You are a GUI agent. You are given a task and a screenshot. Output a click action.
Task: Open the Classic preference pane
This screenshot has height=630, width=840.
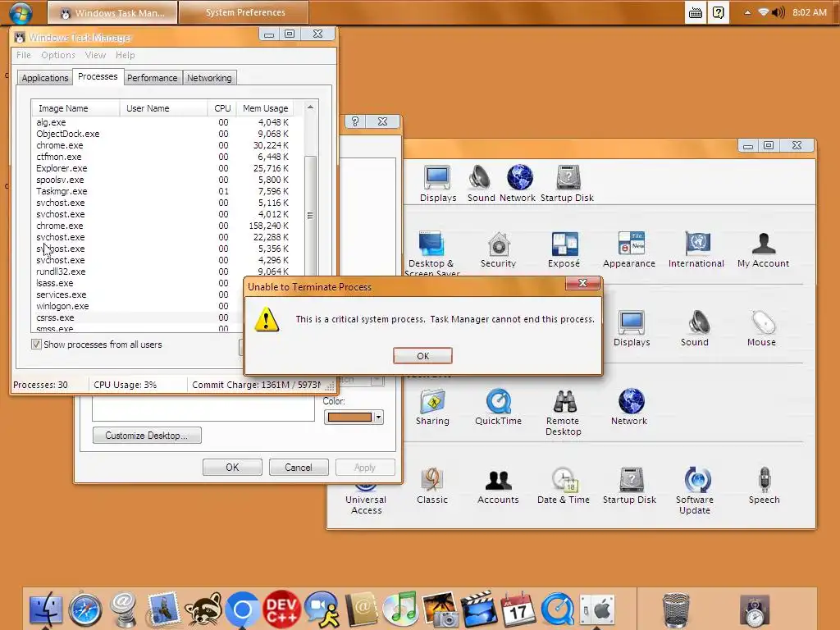(432, 486)
